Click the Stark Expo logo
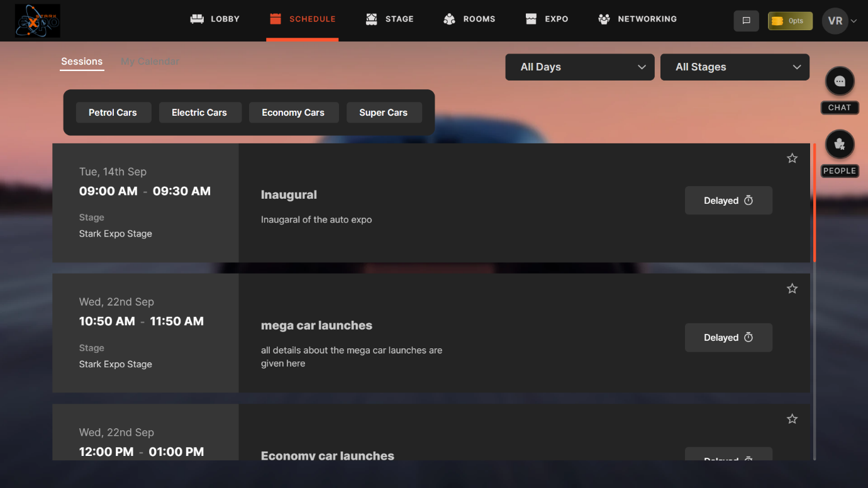868x488 pixels. coord(38,21)
